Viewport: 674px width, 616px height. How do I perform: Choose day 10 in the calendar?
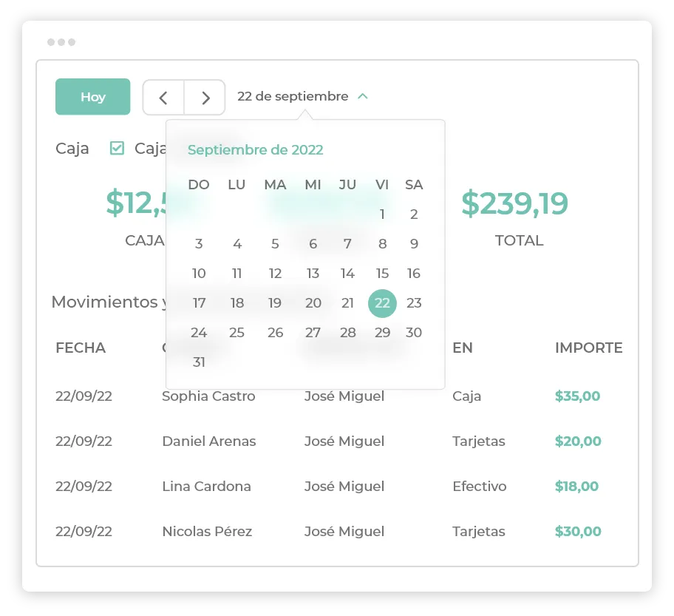pos(199,274)
